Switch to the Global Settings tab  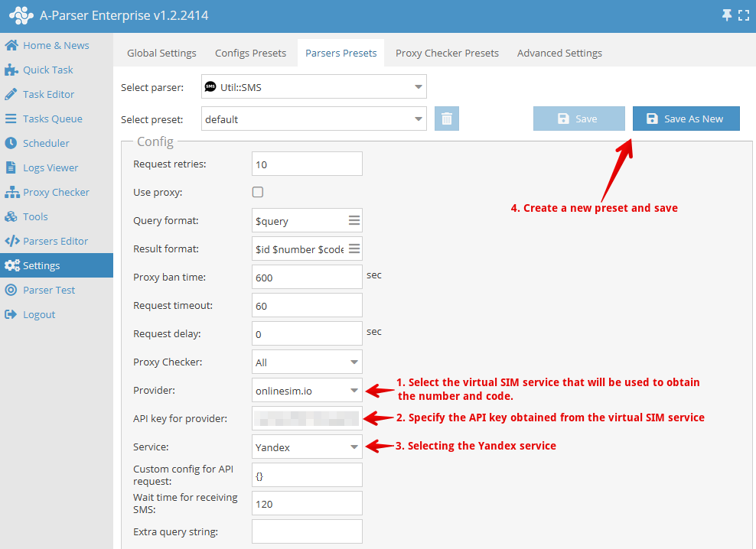tap(161, 53)
